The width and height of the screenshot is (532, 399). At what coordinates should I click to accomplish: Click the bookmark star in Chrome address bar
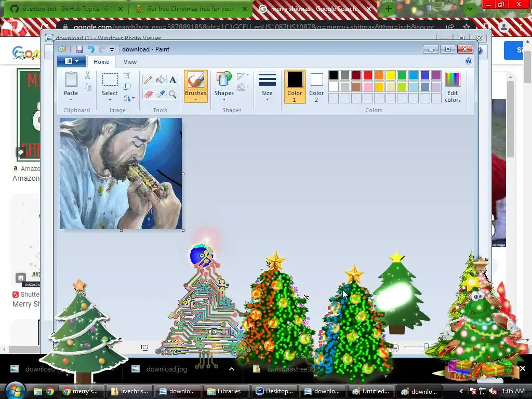pos(467,27)
